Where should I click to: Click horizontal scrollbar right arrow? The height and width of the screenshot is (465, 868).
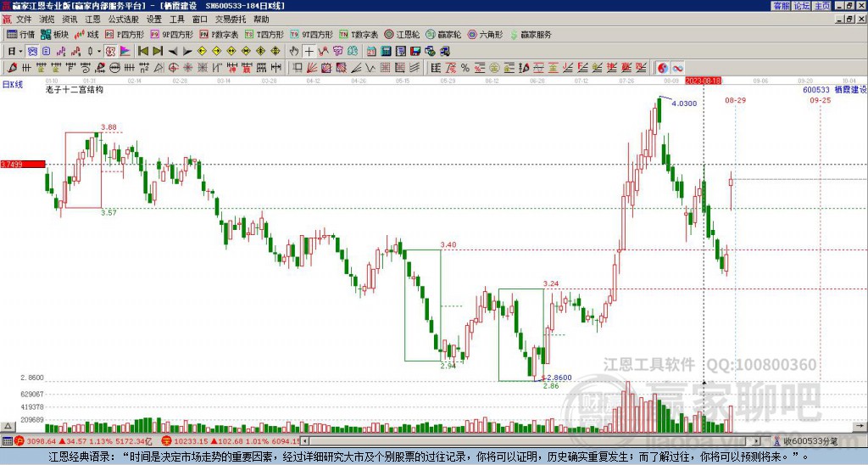[x=757, y=441]
